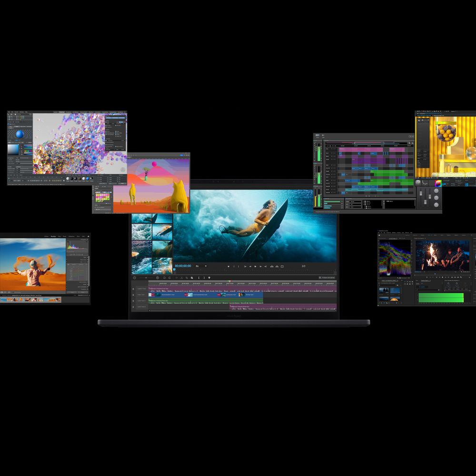
Task: Click the zoom-in plus icon on the timeline
Action: tap(158, 278)
